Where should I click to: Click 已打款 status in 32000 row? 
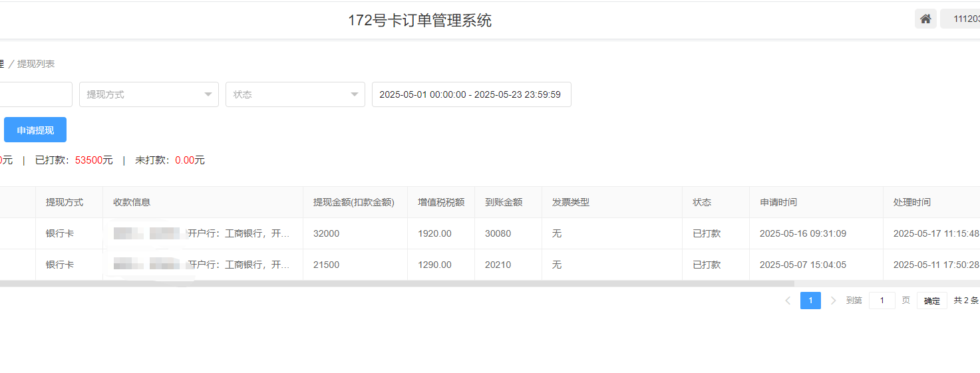(x=707, y=233)
